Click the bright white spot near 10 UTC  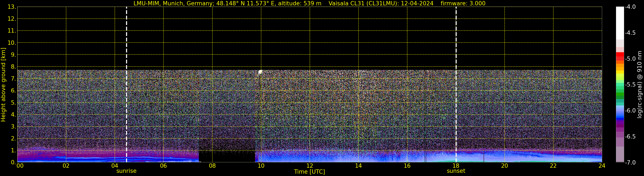pos(260,72)
